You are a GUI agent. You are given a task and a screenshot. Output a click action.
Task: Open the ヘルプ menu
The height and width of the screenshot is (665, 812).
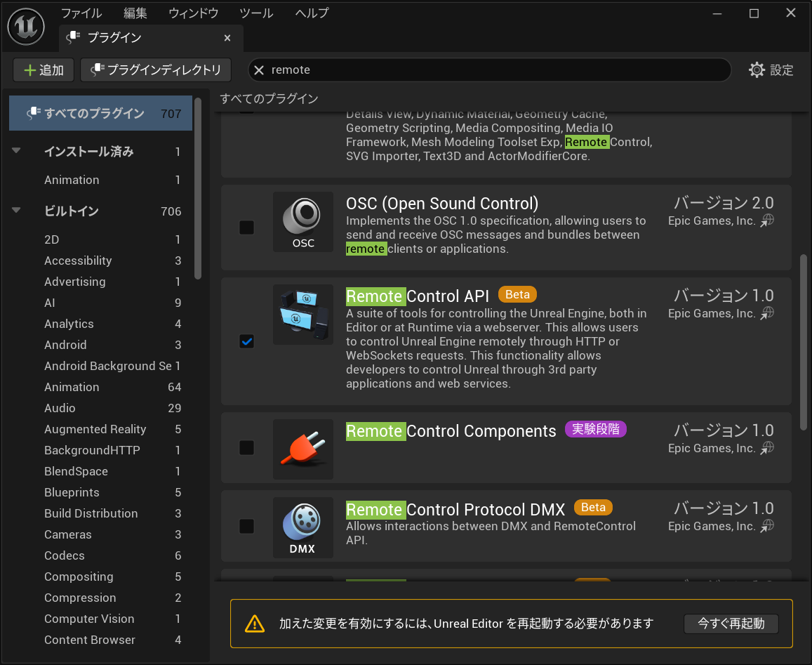pos(312,13)
